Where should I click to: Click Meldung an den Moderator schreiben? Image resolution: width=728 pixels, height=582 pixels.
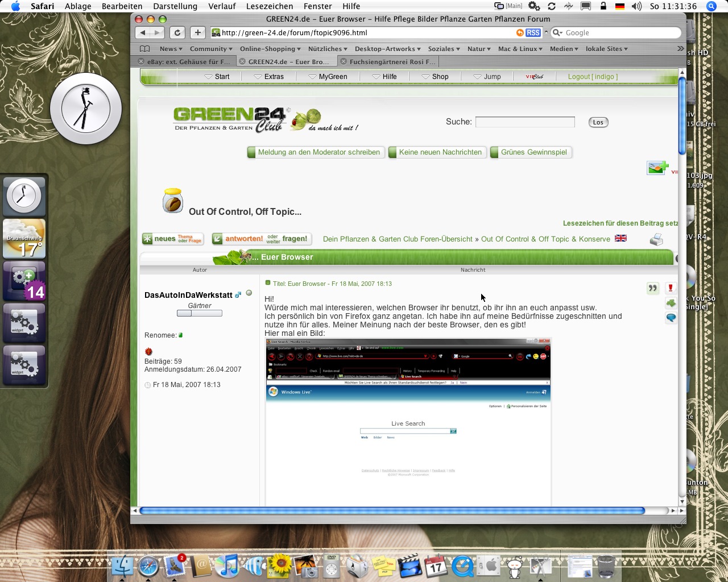coord(318,152)
